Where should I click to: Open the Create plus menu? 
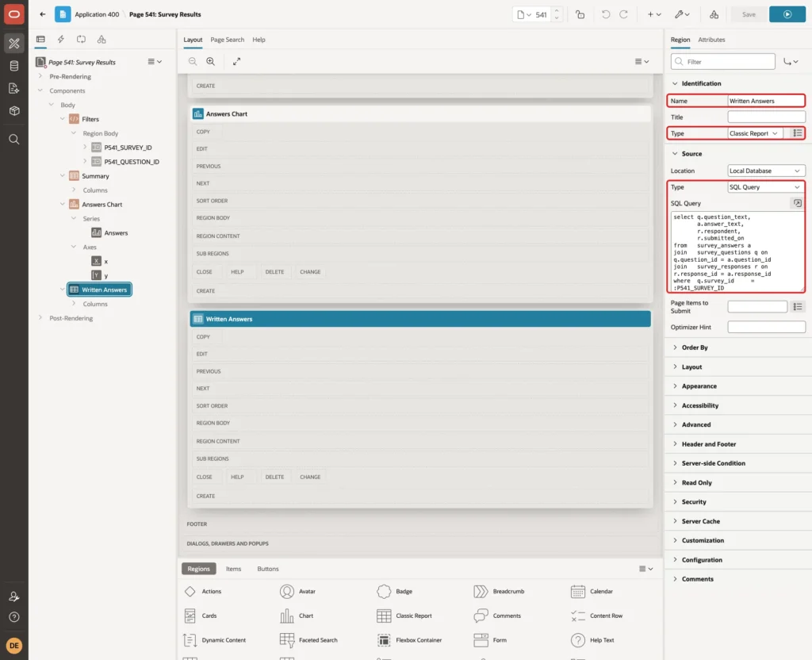[654, 14]
